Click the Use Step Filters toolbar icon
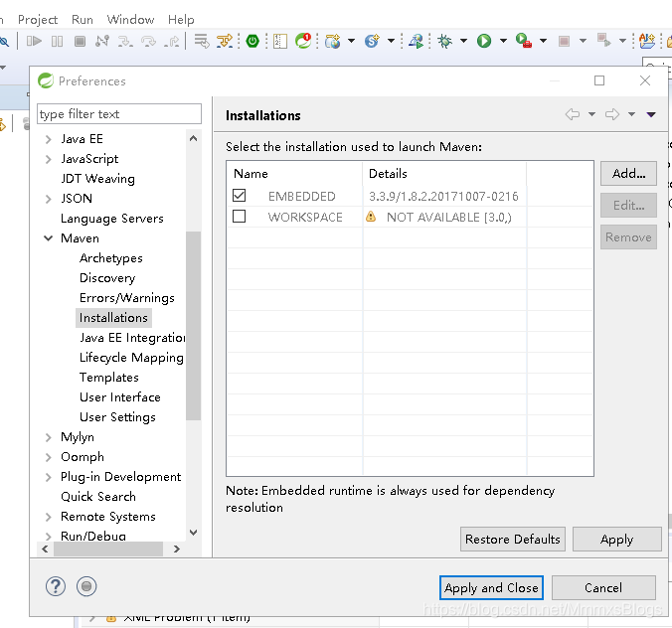The width and height of the screenshot is (672, 628). (225, 41)
